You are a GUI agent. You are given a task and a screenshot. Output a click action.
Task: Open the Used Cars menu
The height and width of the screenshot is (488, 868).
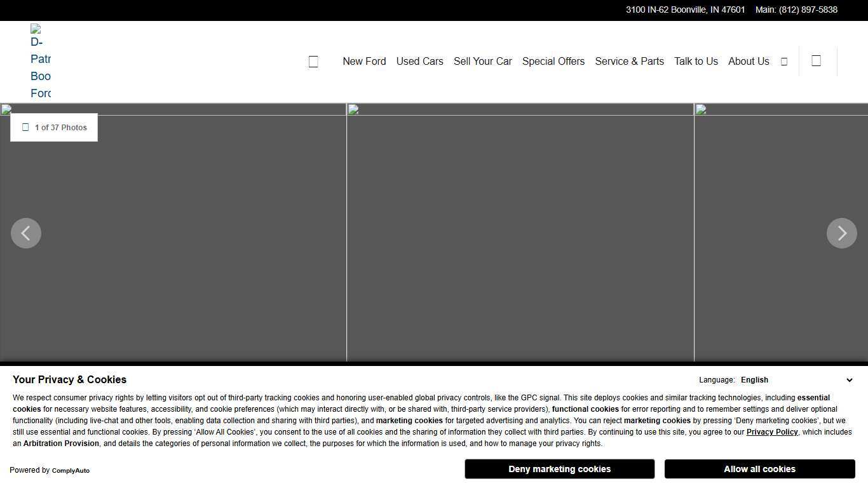tap(419, 62)
